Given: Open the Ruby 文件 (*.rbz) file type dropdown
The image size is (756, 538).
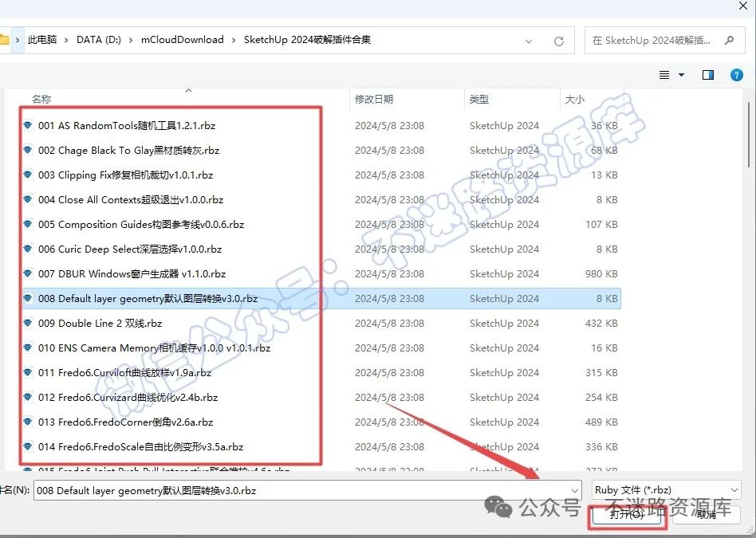Looking at the screenshot, I should tap(666, 490).
